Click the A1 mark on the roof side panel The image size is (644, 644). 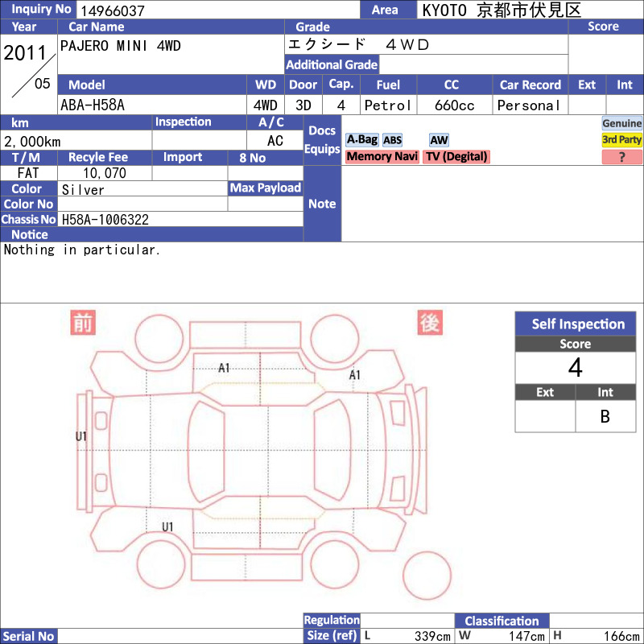[x=224, y=368]
